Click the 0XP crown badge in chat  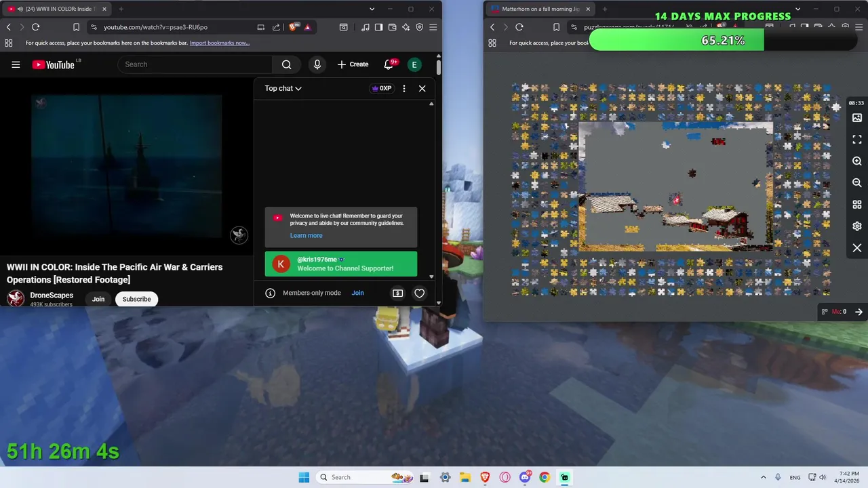pyautogui.click(x=381, y=88)
